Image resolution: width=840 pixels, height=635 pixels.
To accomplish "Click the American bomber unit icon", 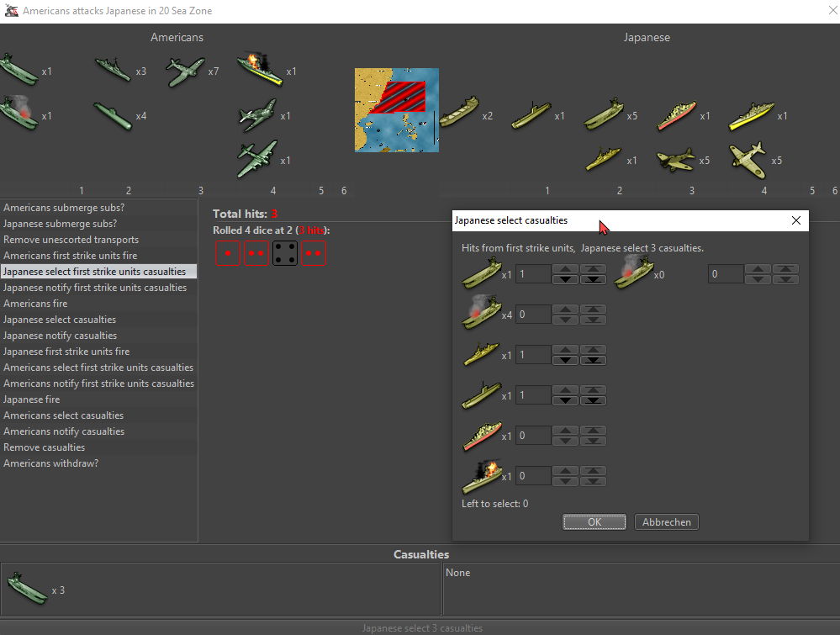I will tap(257, 160).
